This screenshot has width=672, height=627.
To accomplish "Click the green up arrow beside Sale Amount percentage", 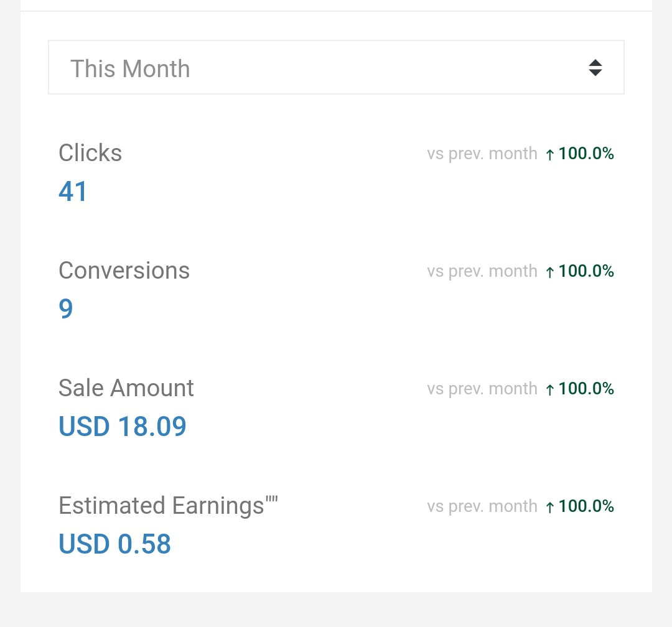I will pyautogui.click(x=550, y=389).
